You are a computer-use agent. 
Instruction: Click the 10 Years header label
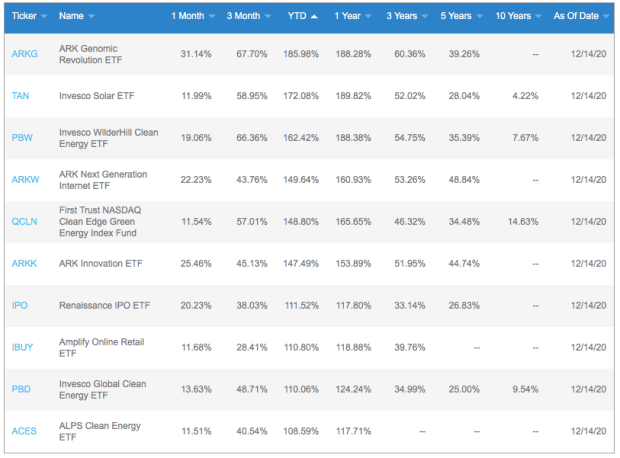[513, 16]
